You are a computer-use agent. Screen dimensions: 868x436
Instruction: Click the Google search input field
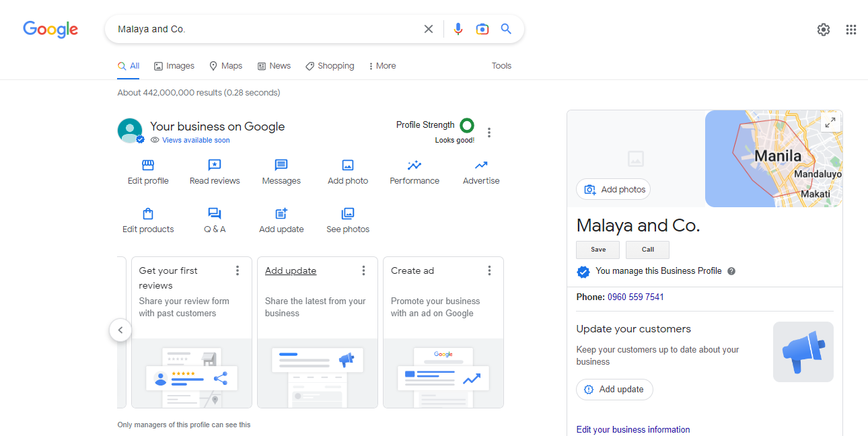point(266,29)
